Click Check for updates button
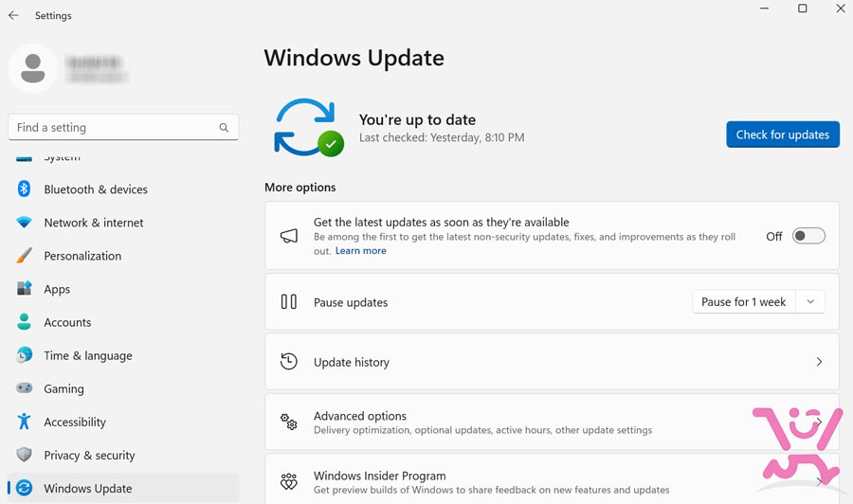Viewport: 853px width, 504px height. pyautogui.click(x=783, y=135)
